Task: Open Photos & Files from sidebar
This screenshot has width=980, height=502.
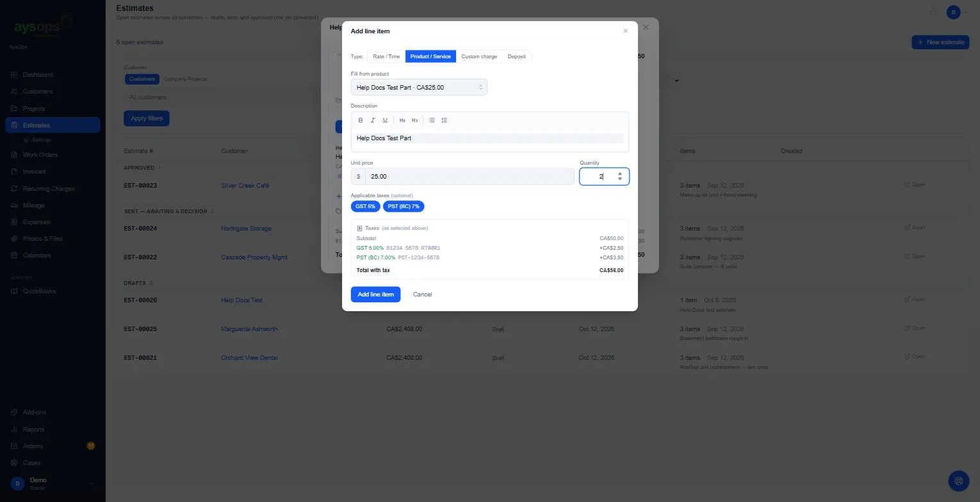Action: pyautogui.click(x=42, y=239)
